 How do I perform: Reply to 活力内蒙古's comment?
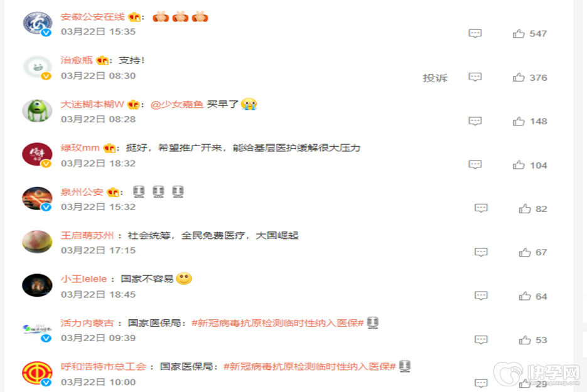pyautogui.click(x=481, y=340)
